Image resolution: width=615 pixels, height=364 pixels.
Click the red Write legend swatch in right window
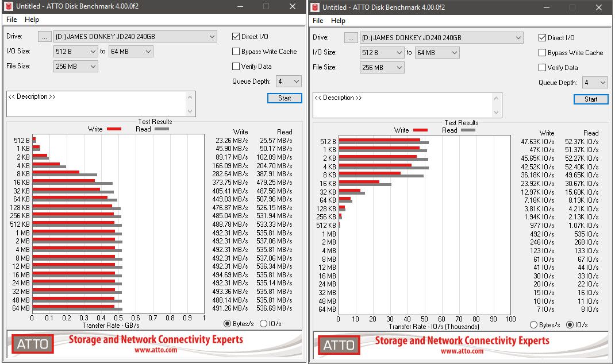coord(420,130)
